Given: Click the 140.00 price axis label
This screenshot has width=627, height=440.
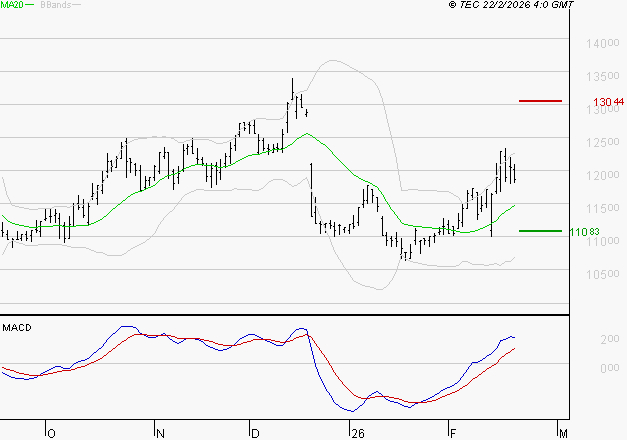Looking at the screenshot, I should [603, 43].
